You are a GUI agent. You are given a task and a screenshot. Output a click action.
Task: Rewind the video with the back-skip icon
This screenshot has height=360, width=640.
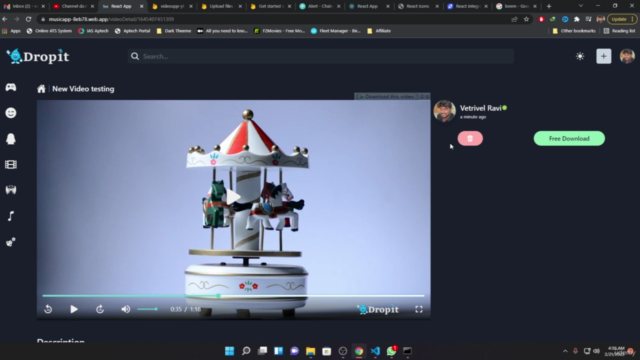48,309
